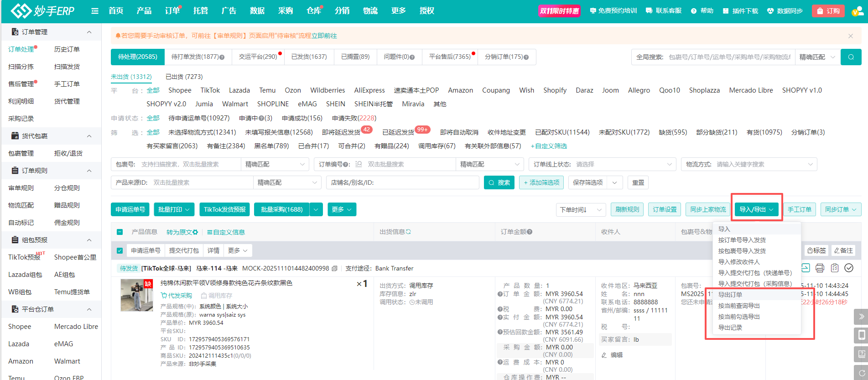The width and height of the screenshot is (868, 380).
Task: Copy order number MOCK-2025111014482400998 via copy icon
Action: tap(334, 268)
